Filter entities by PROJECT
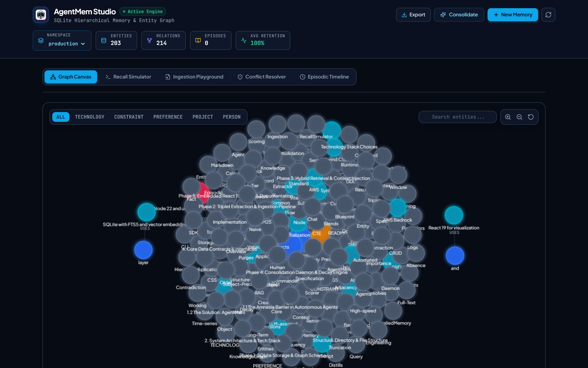588x368 pixels. coord(203,117)
